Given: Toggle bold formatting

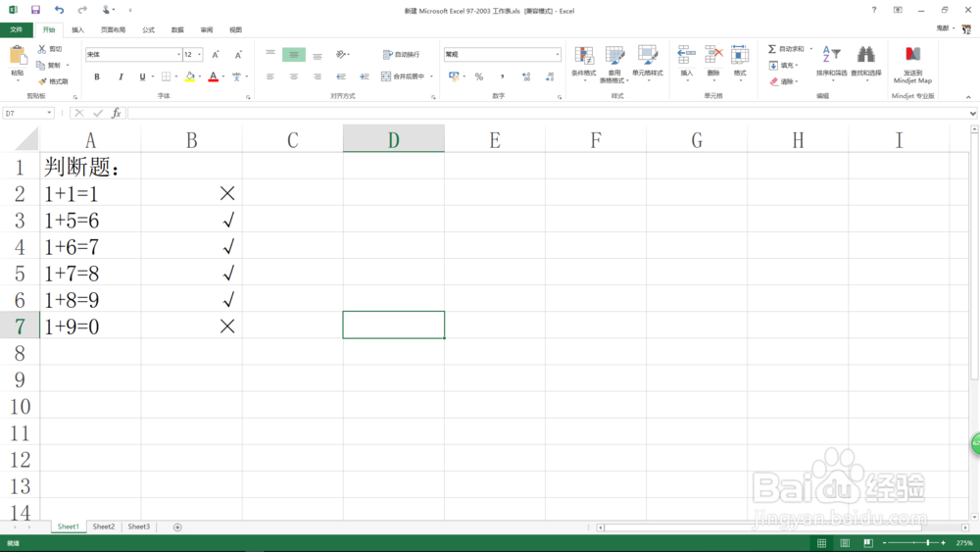Looking at the screenshot, I should (97, 76).
